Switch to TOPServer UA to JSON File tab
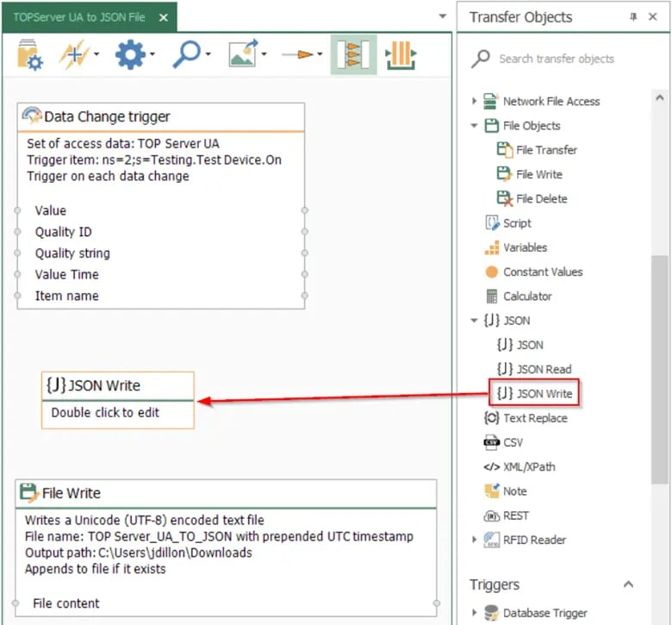672x625 pixels. pyautogui.click(x=78, y=17)
